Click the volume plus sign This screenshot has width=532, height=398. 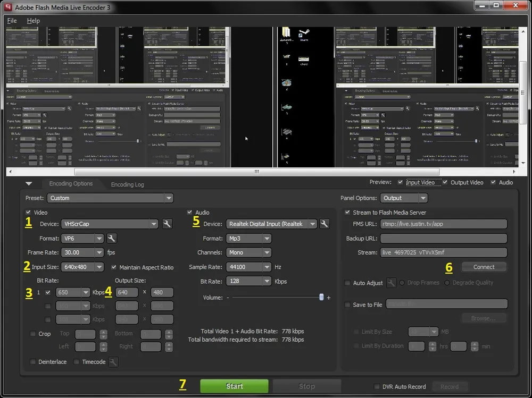pyautogui.click(x=329, y=298)
